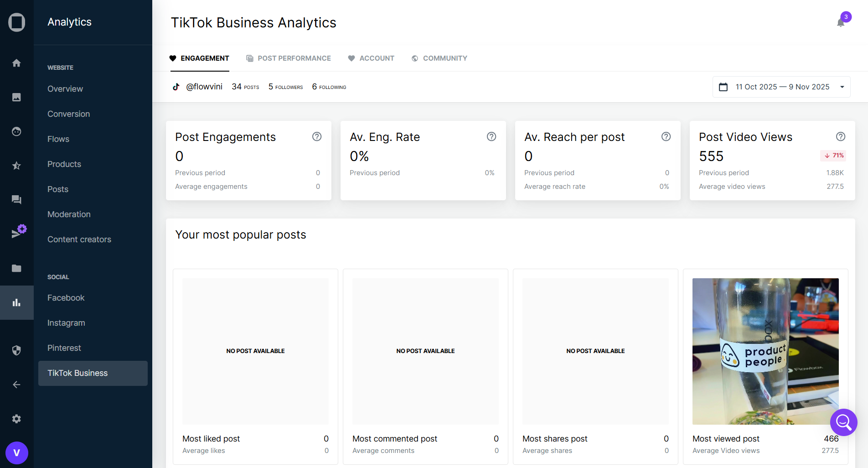Screen dimensions: 868x468
Task: Click the purple search chat bubble button
Action: click(843, 422)
